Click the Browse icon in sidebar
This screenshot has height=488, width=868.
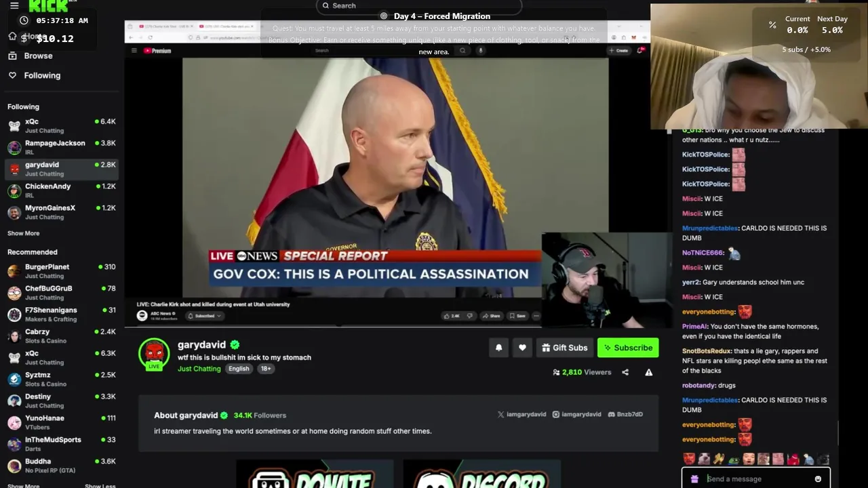click(12, 56)
